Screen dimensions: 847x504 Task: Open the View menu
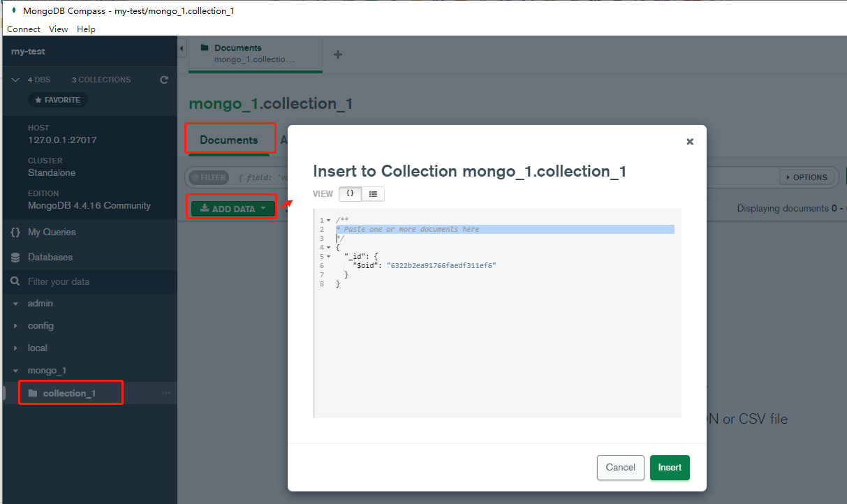tap(59, 29)
